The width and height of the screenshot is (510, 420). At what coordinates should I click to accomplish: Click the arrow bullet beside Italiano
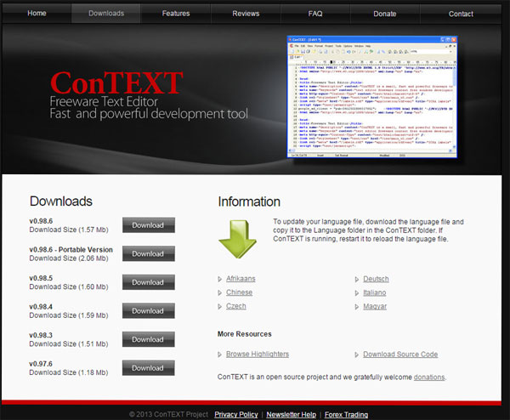[x=357, y=293]
